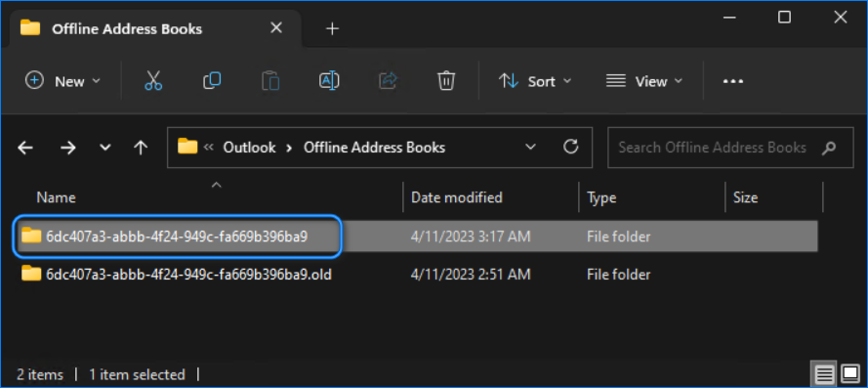Open the Sort dropdown menu
The image size is (868, 388).
[x=535, y=81]
